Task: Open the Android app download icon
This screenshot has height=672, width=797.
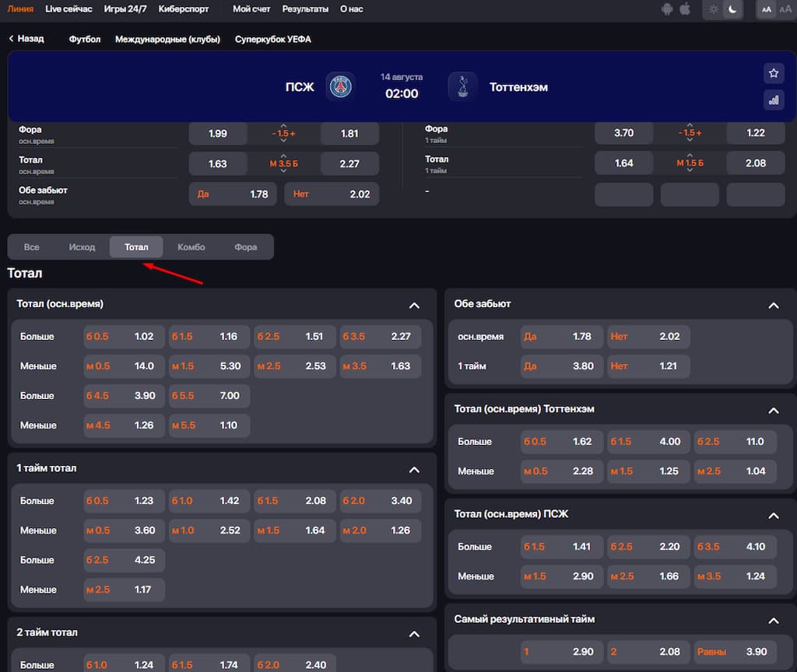Action: point(667,9)
